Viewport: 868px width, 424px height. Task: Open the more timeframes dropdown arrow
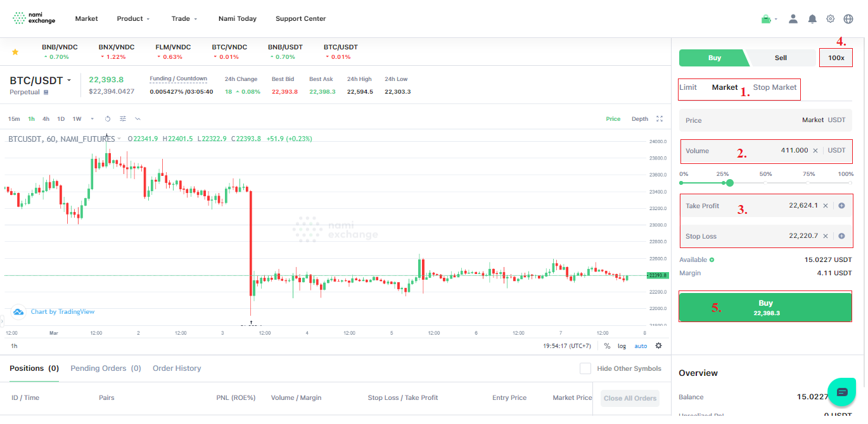[93, 118]
